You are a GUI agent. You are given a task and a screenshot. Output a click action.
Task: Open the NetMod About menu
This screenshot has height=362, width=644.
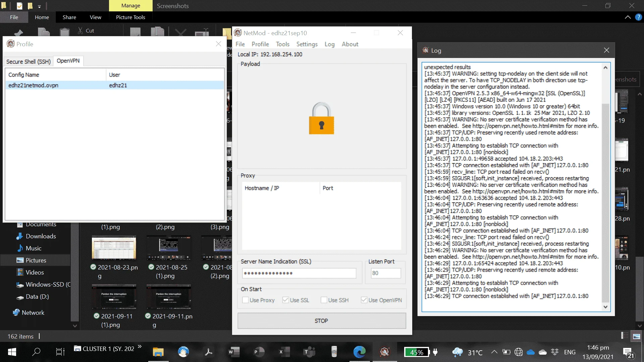click(x=350, y=44)
